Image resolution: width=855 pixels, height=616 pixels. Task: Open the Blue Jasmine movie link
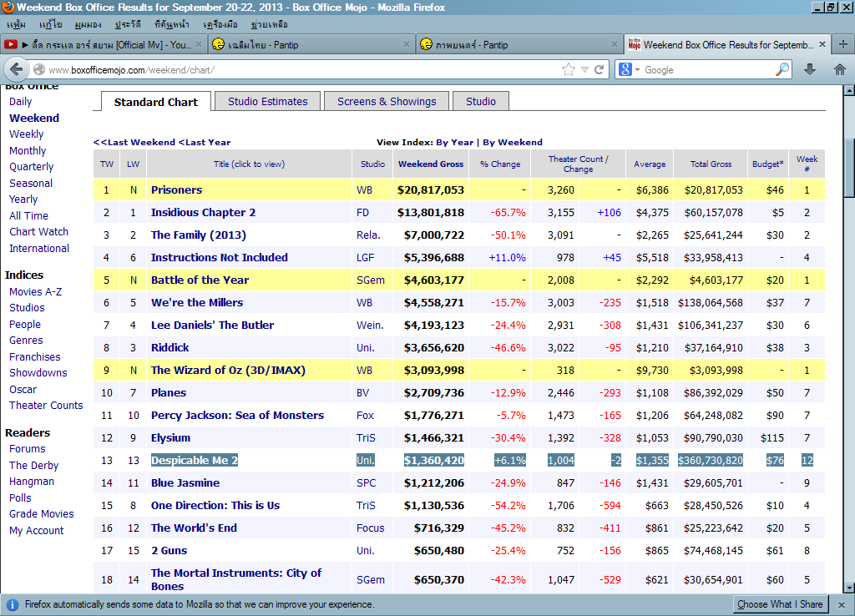pyautogui.click(x=185, y=482)
